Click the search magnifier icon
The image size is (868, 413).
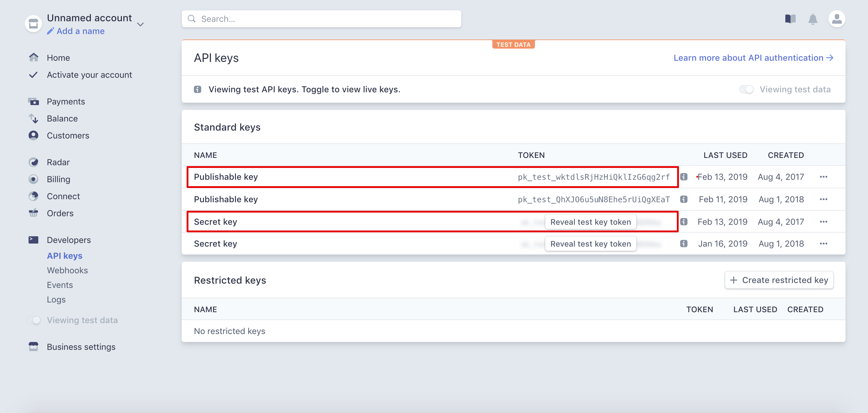coord(192,19)
